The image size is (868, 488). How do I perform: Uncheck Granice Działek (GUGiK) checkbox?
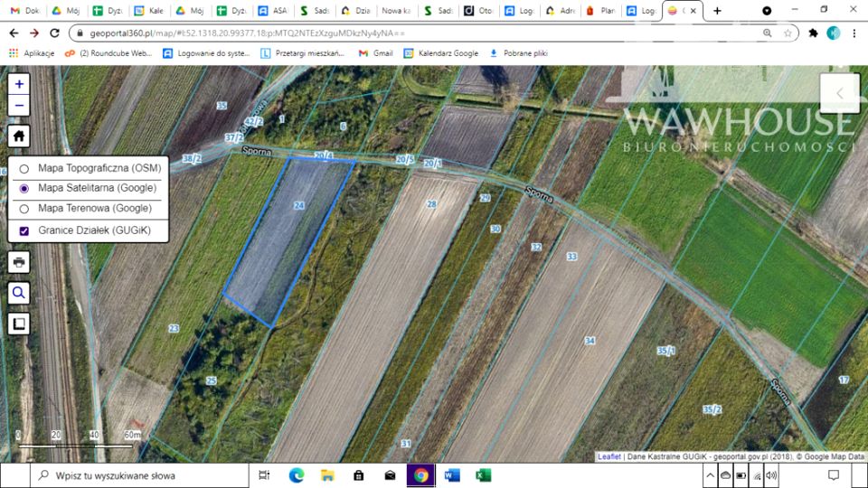[x=24, y=231]
